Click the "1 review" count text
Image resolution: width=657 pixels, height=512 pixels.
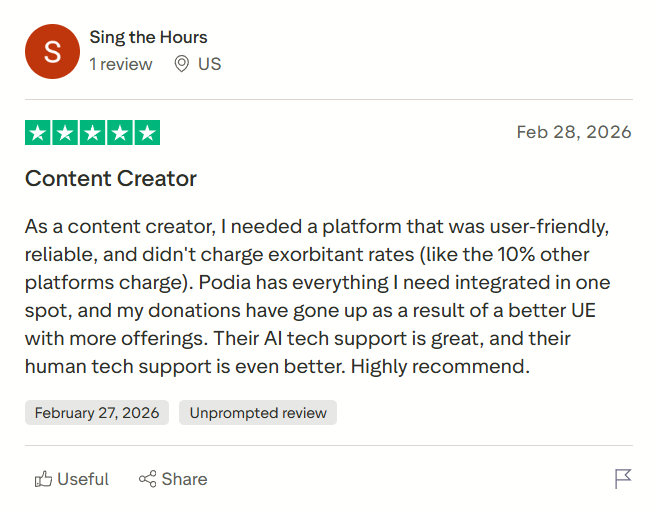[121, 64]
